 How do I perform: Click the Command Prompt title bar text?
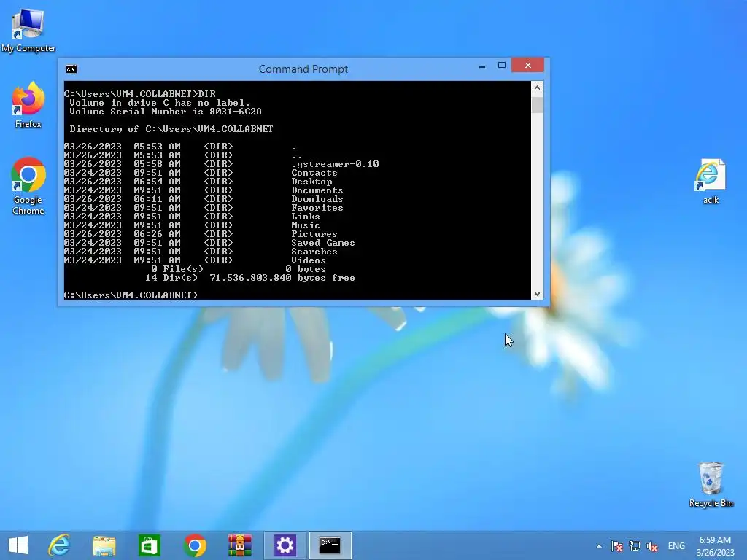303,69
